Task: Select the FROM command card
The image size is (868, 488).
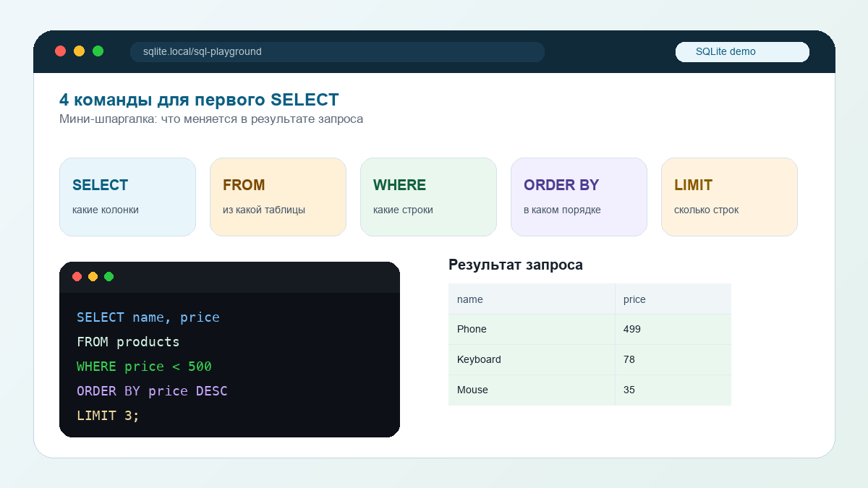Action: pyautogui.click(x=278, y=197)
